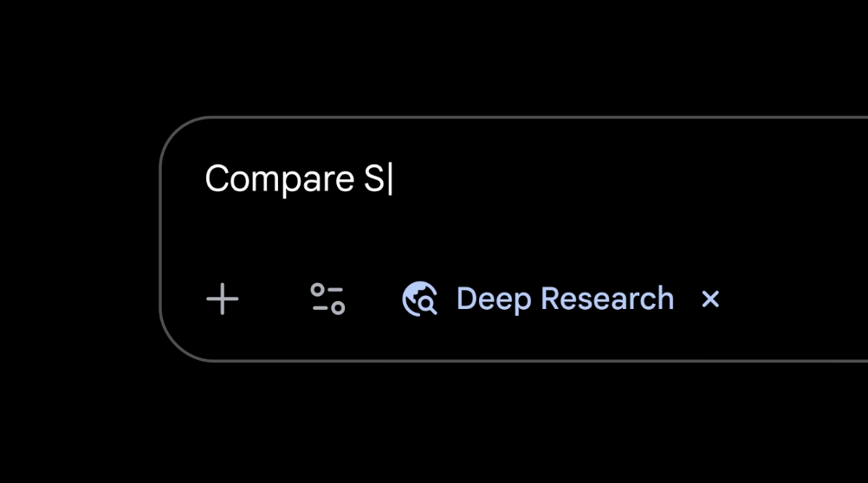Remove Deep Research using the X icon
Image resolution: width=868 pixels, height=483 pixels.
(x=710, y=299)
